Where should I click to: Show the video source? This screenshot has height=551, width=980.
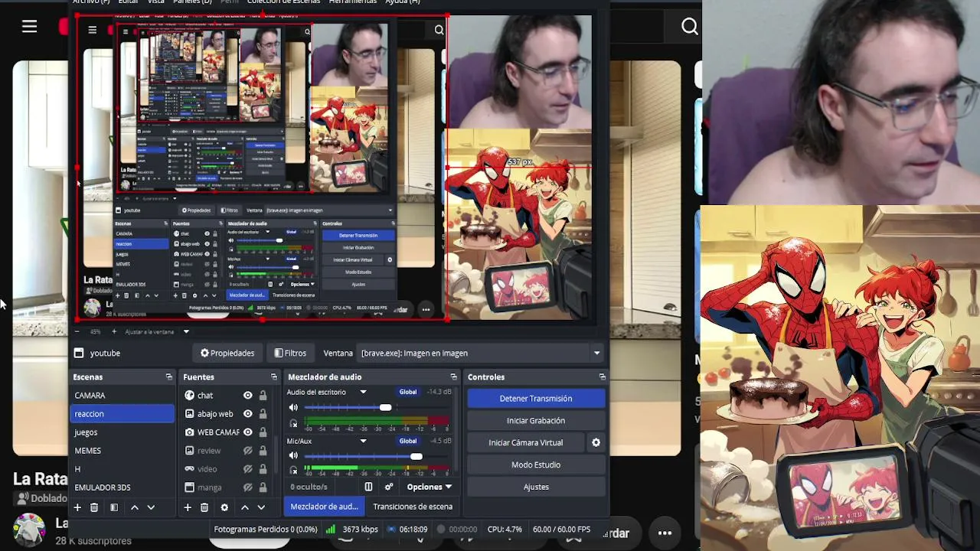[247, 469]
